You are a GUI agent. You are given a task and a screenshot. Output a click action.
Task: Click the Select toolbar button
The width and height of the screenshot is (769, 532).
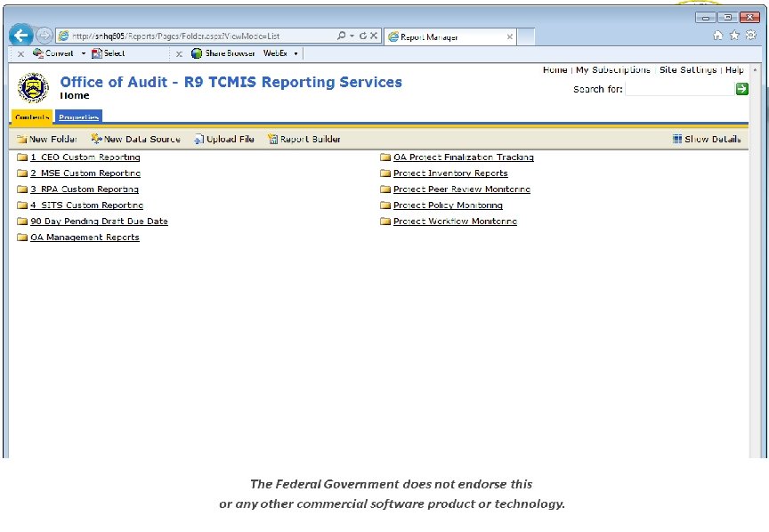click(x=109, y=53)
